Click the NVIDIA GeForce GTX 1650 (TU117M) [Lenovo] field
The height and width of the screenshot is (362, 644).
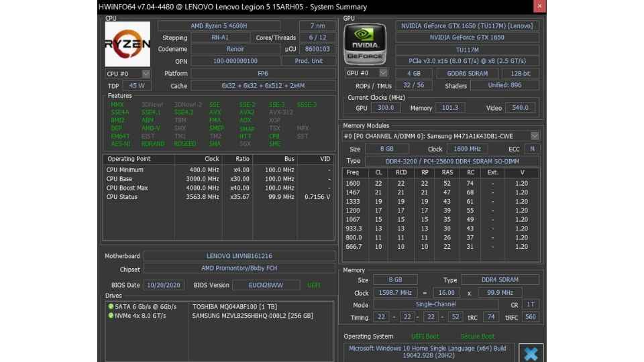pos(467,25)
